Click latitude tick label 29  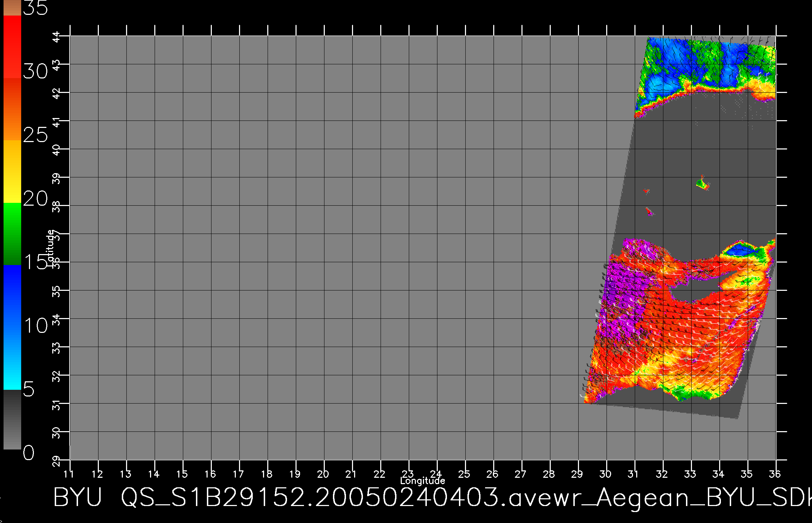point(56,461)
